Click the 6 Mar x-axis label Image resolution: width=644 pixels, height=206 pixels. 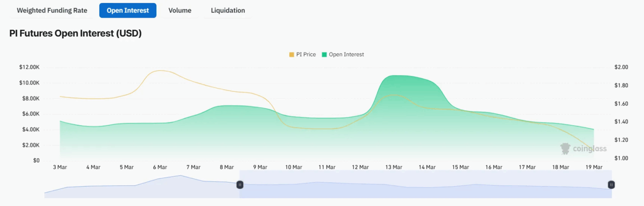[x=160, y=167]
